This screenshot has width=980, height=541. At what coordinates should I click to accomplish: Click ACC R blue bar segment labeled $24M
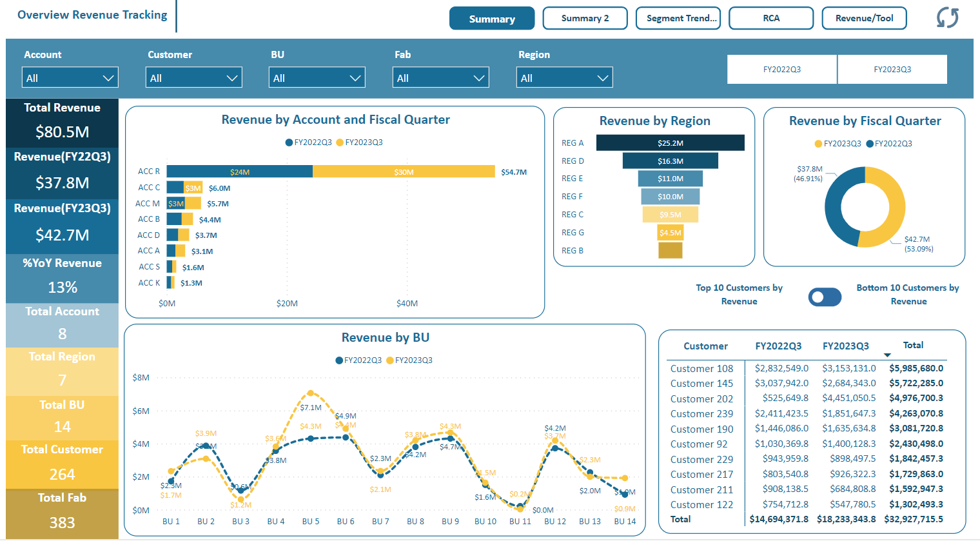click(240, 172)
